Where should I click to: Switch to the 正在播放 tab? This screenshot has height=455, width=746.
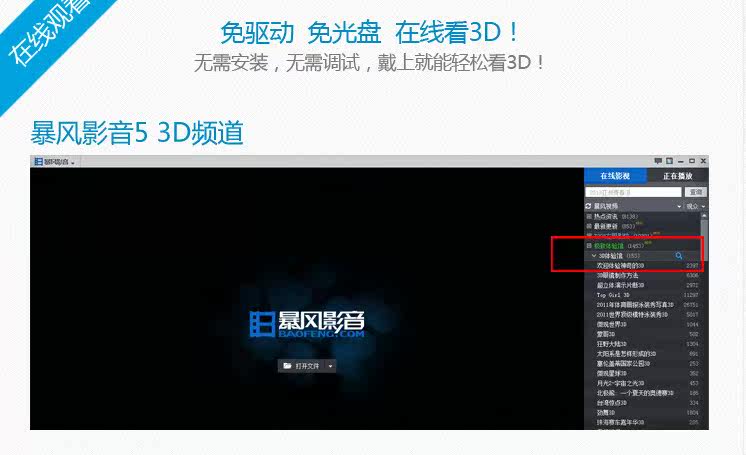(677, 176)
